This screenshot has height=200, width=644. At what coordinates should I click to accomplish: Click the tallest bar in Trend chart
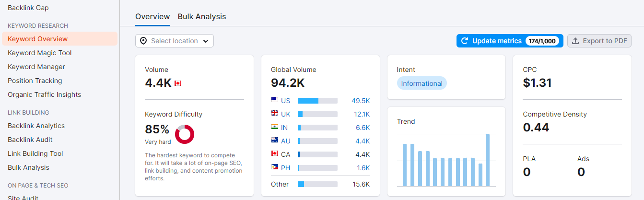click(488, 160)
